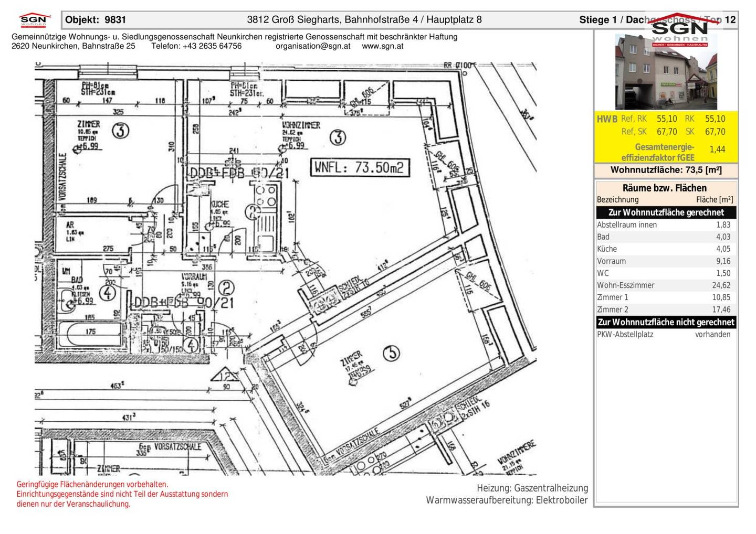Screen dimensions: 756x534
Task: Select the 'Heizung: Gaszentralheizung' line
Action: (x=532, y=488)
